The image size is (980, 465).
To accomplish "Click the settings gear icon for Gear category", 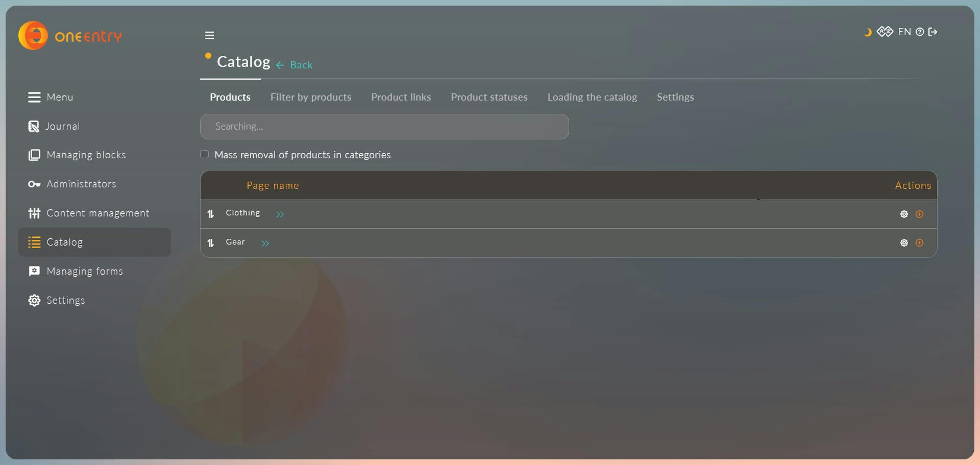I will pyautogui.click(x=902, y=242).
